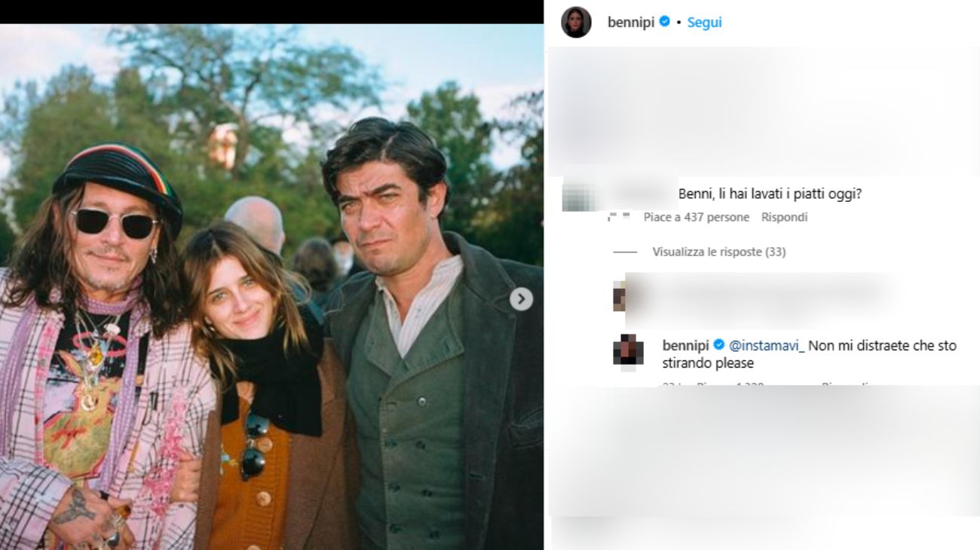980x550 pixels.
Task: Click blurred avatar of the dishes comment author
Action: pyautogui.click(x=579, y=196)
